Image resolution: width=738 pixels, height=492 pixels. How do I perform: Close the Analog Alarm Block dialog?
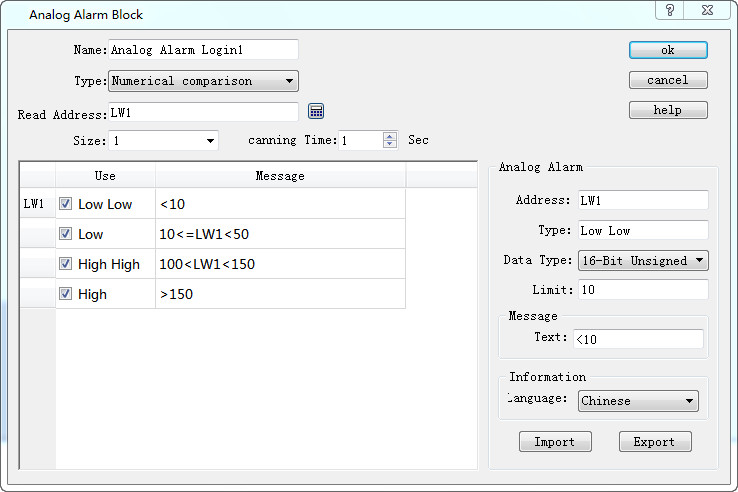707,10
